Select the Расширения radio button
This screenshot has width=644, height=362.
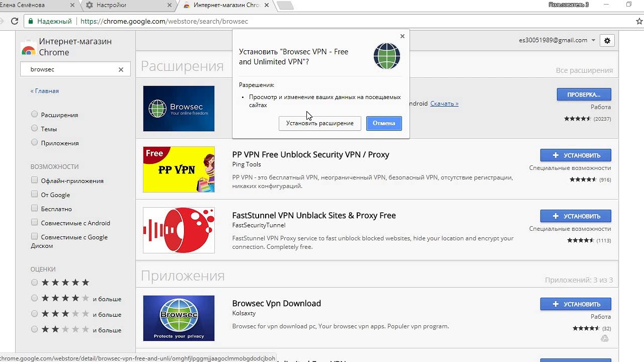tap(34, 114)
